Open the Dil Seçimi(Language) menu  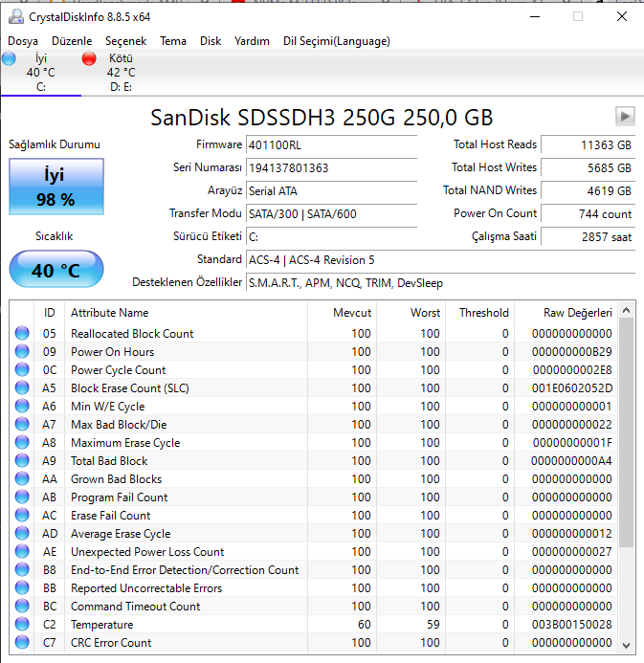point(337,41)
